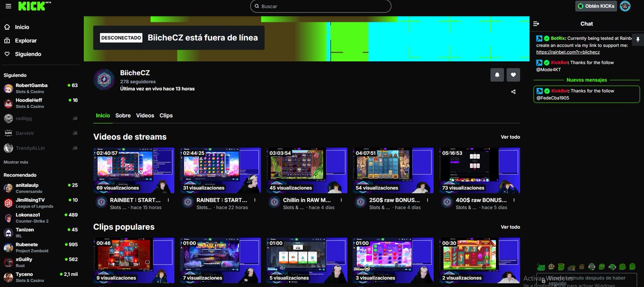Open options menu for Chillin in RAW video
The width and height of the screenshot is (644, 287).
pos(341,200)
